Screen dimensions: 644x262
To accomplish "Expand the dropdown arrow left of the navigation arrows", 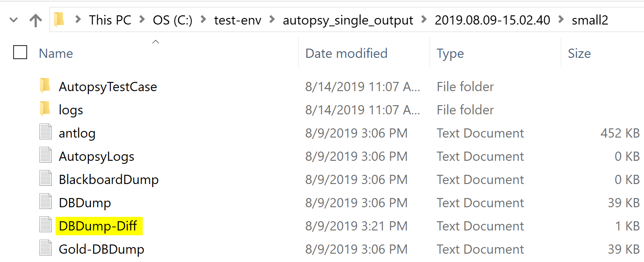I will (13, 20).
